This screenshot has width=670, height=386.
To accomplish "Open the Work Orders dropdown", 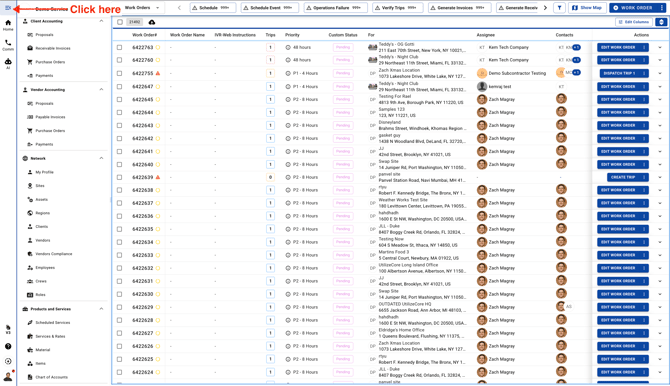I will (x=142, y=8).
